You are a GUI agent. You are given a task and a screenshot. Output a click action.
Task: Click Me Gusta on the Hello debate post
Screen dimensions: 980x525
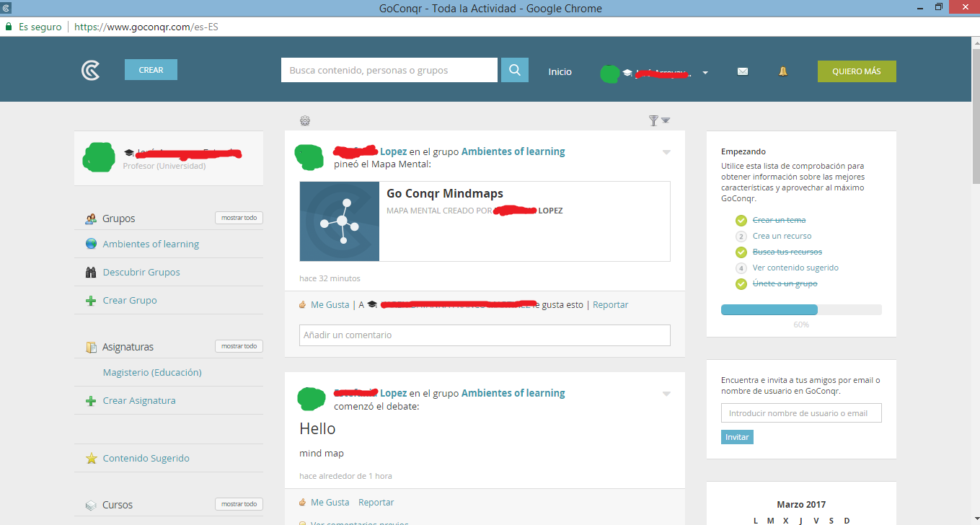tap(330, 503)
